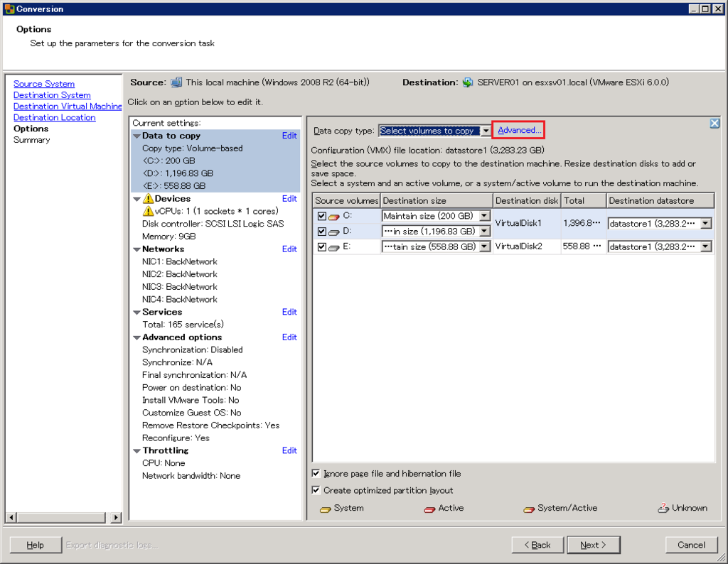
Task: Click the Total column header
Action: pos(584,201)
